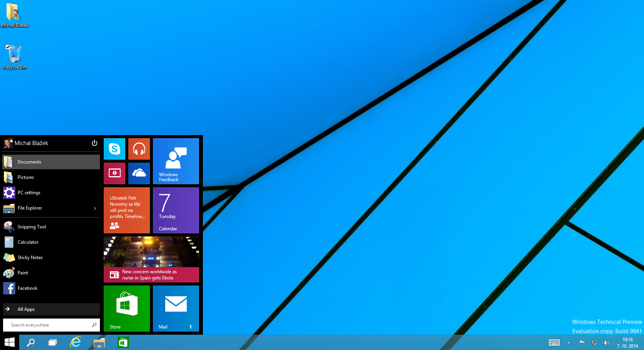Click the power button in Start menu
644x350 pixels.
[95, 143]
